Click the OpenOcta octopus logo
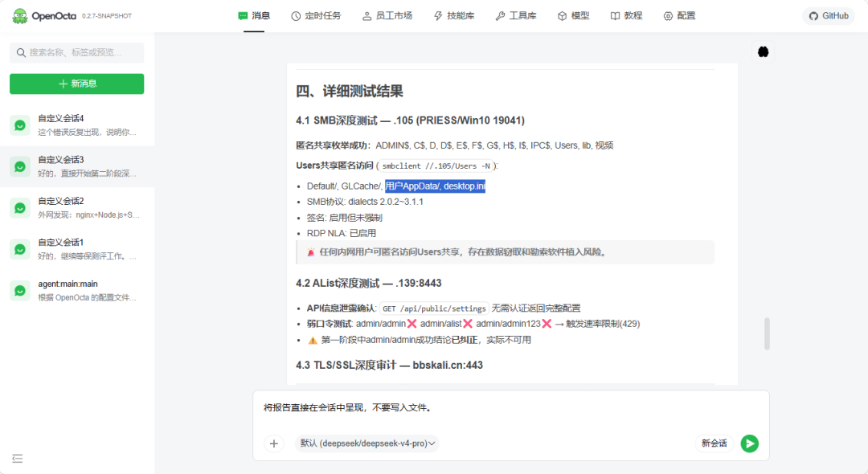The height and width of the screenshot is (474, 868). click(20, 16)
